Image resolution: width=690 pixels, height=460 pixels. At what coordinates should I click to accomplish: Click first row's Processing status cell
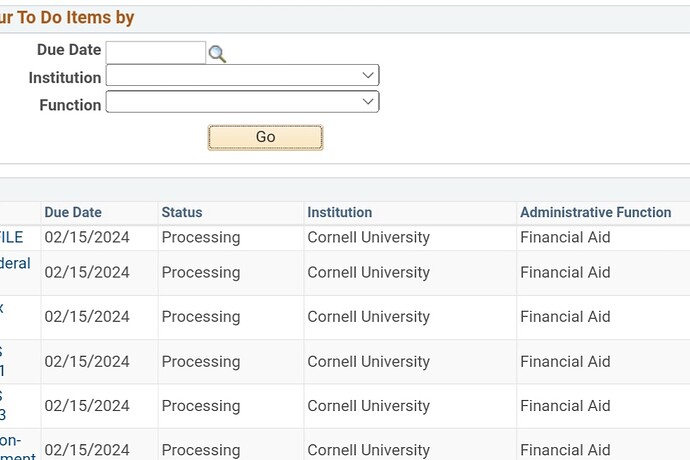tap(201, 237)
